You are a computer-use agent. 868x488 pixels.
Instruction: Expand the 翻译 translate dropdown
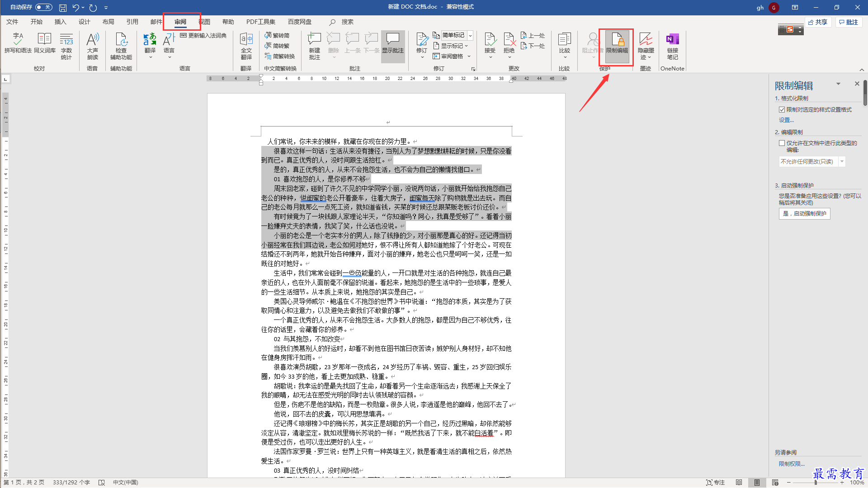pos(150,57)
